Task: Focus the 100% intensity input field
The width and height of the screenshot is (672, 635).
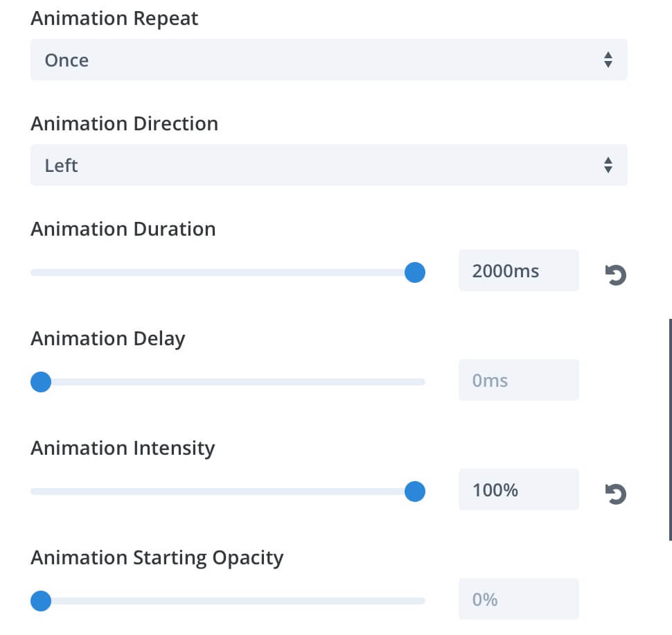Action: tap(519, 489)
